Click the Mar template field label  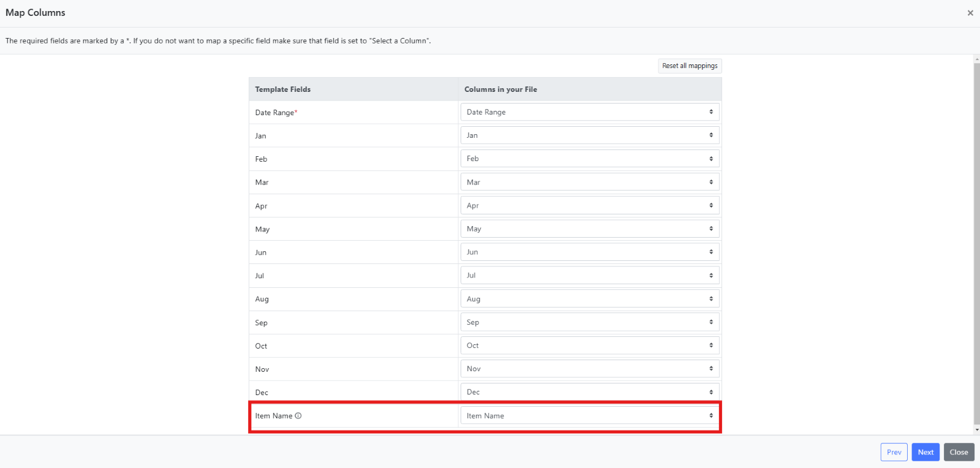point(262,183)
